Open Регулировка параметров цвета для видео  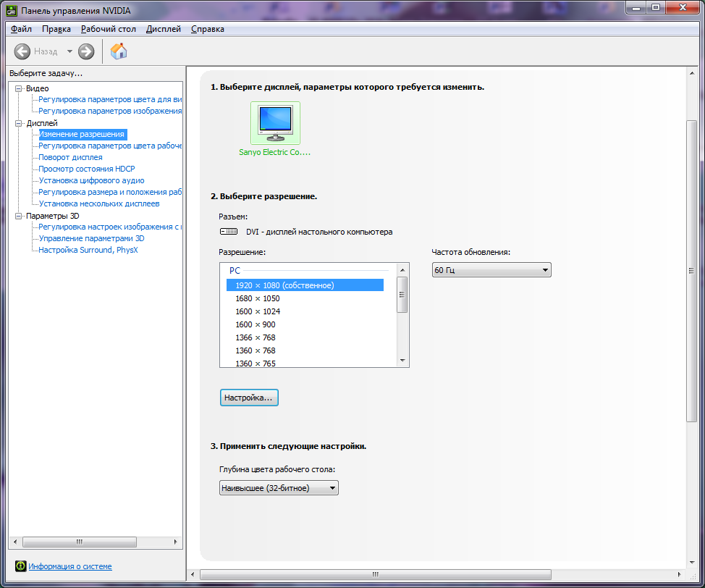coord(110,99)
